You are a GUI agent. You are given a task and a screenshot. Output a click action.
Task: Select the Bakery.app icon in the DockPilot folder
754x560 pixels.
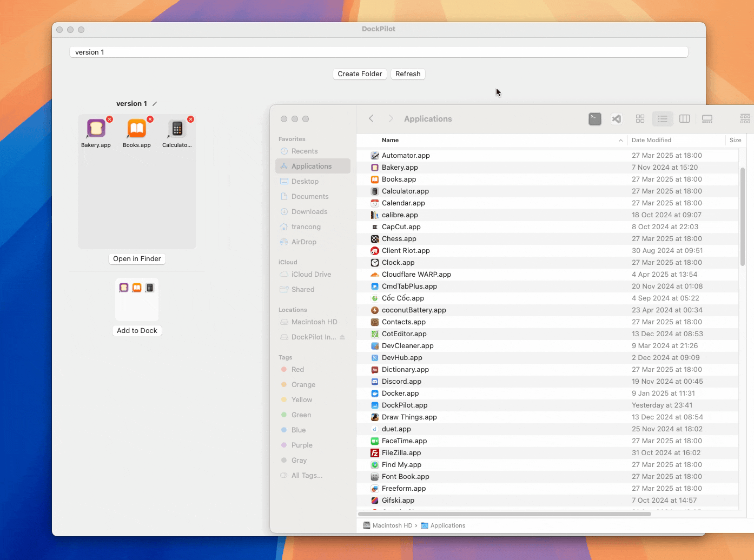click(x=96, y=129)
